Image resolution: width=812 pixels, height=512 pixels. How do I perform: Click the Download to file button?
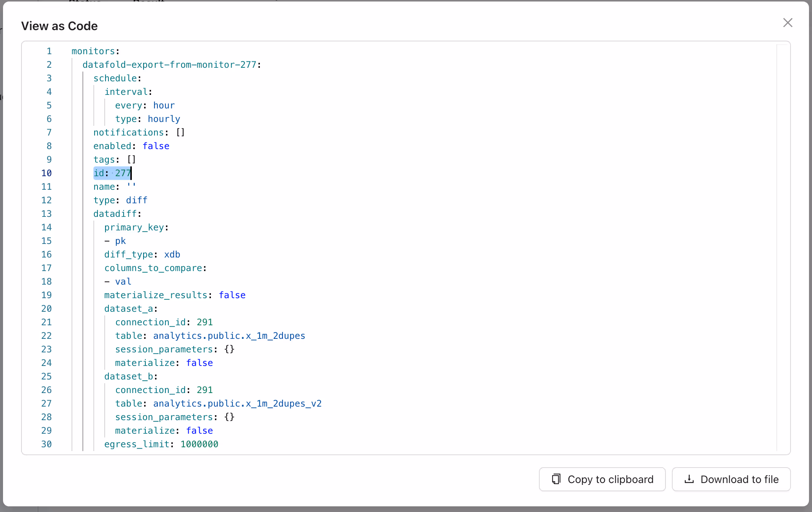tap(731, 479)
